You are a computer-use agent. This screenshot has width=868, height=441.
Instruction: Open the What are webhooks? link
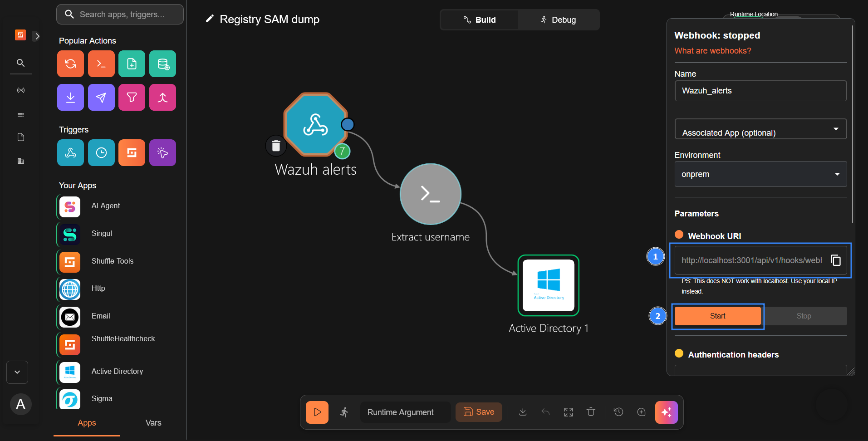point(713,51)
